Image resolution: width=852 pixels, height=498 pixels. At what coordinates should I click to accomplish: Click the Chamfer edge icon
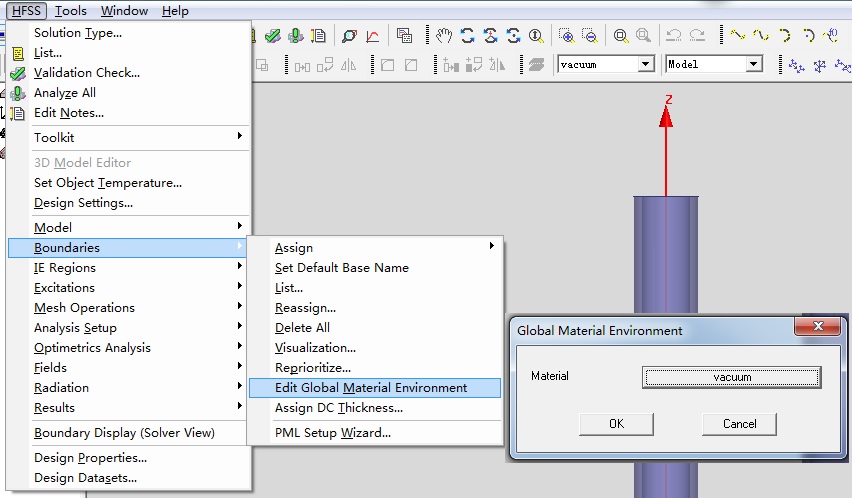coord(411,66)
